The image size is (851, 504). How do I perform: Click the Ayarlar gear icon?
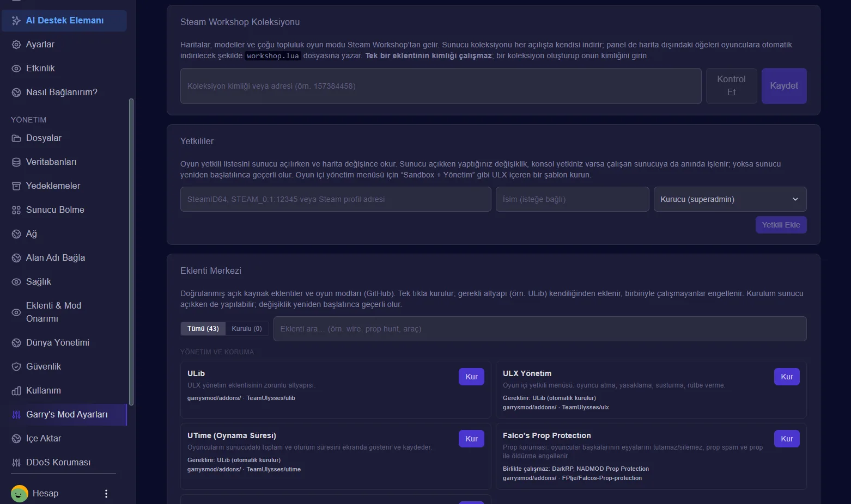tap(16, 45)
